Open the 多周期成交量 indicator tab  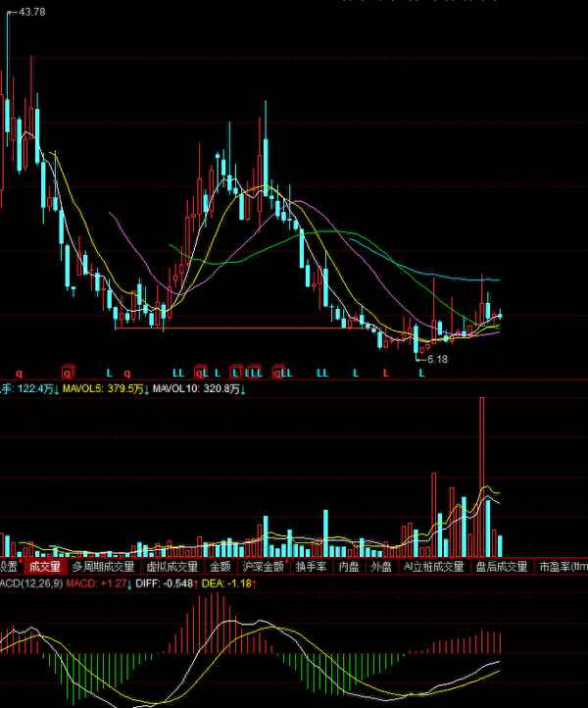pos(103,567)
